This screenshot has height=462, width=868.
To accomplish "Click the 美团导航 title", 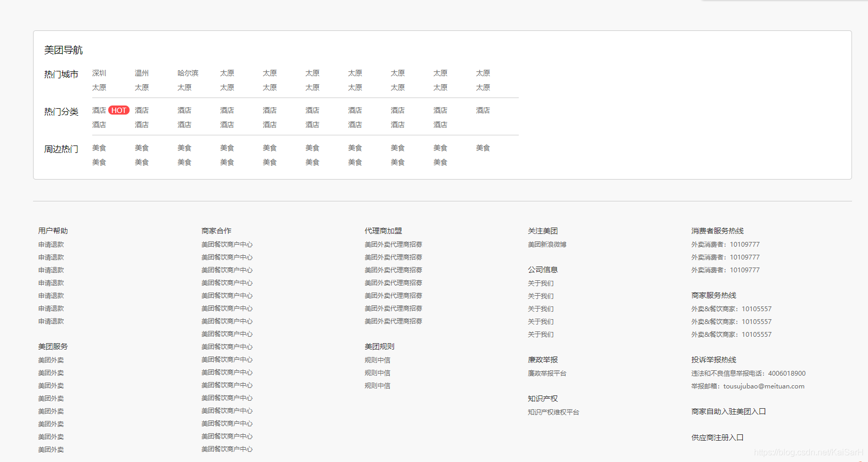I will pyautogui.click(x=63, y=50).
